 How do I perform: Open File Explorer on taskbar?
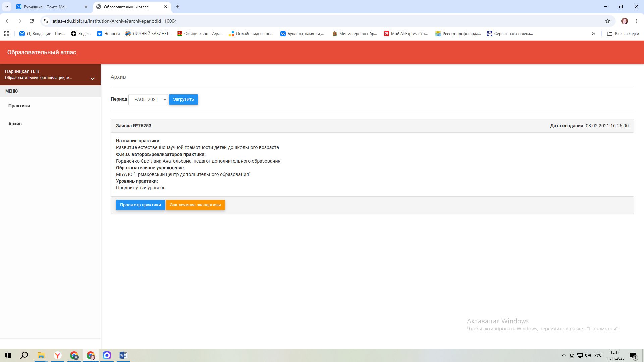click(41, 355)
